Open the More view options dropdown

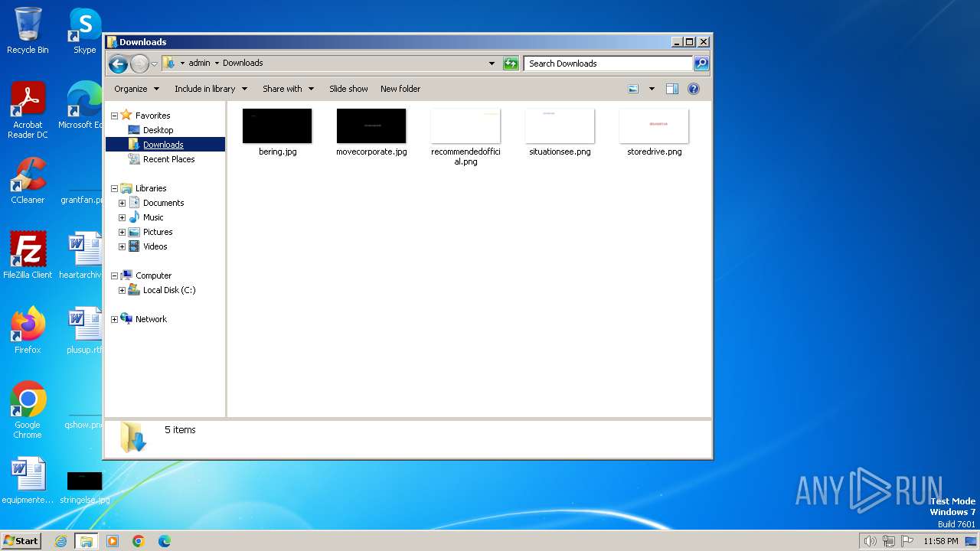(x=652, y=89)
